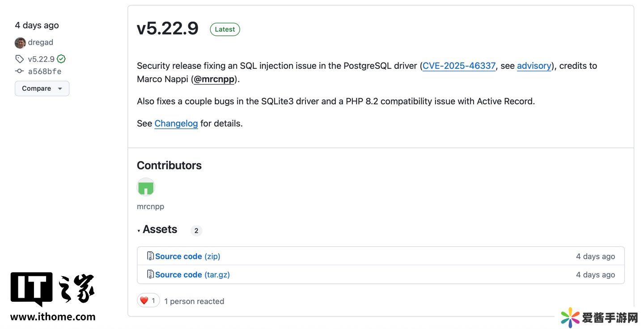The height and width of the screenshot is (329, 644).
Task: Download Source code (zip)
Action: [x=188, y=256]
